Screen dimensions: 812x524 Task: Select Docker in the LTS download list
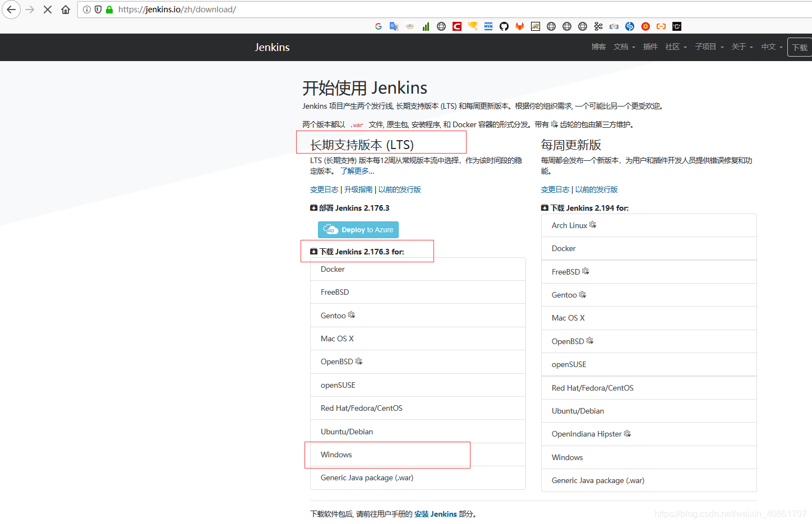418,269
